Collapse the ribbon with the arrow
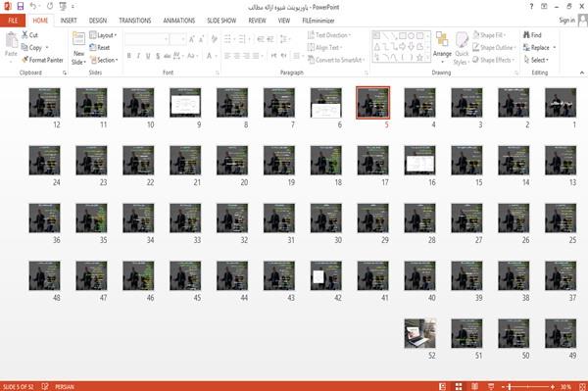The height and width of the screenshot is (391, 588). (x=581, y=73)
